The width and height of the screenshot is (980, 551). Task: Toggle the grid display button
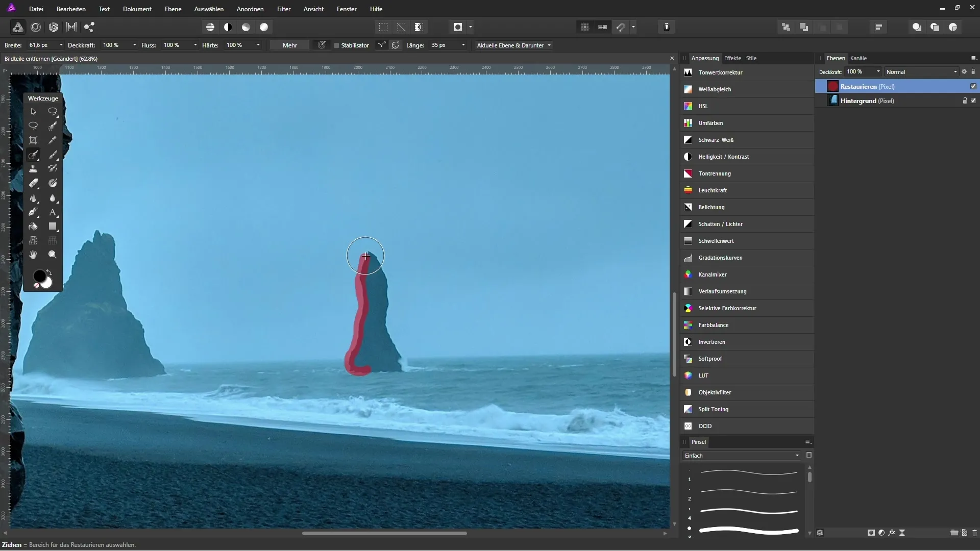tap(585, 27)
